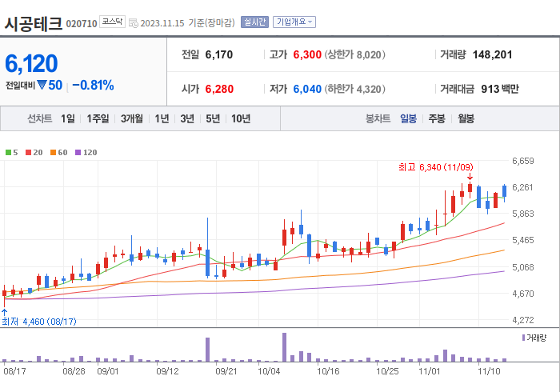
Task: Select the 1일 line chart tab
Action: pos(68,118)
